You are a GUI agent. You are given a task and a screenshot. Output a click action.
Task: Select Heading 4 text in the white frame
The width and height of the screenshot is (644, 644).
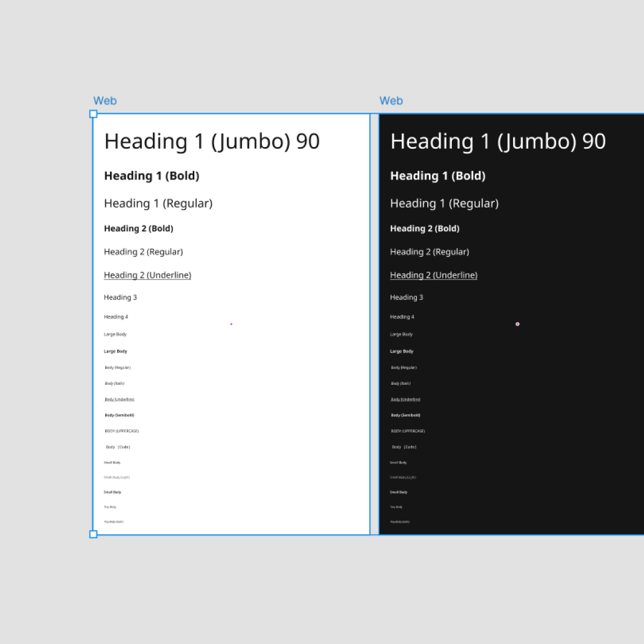116,317
